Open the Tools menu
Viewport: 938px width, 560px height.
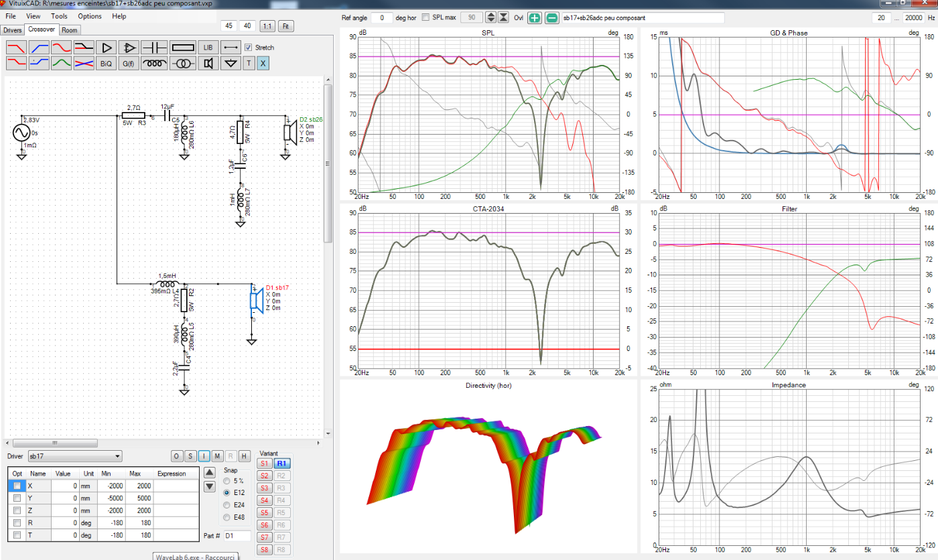click(59, 16)
